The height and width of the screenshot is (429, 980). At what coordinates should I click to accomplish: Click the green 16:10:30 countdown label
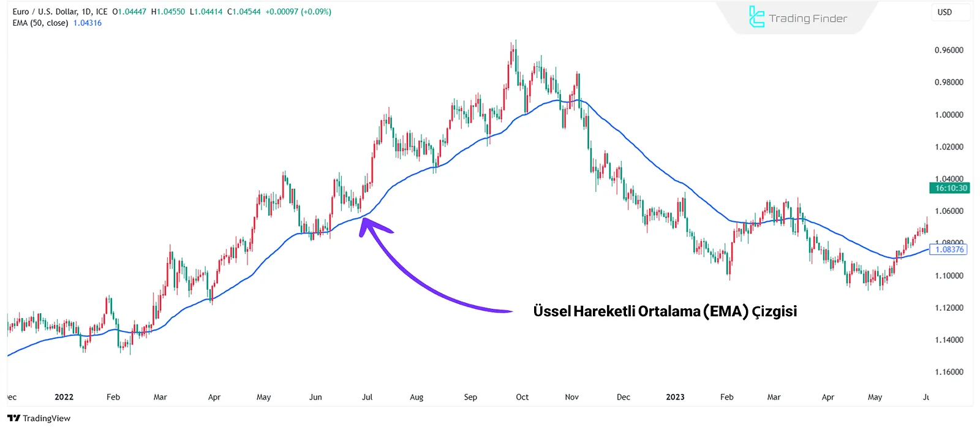(950, 188)
